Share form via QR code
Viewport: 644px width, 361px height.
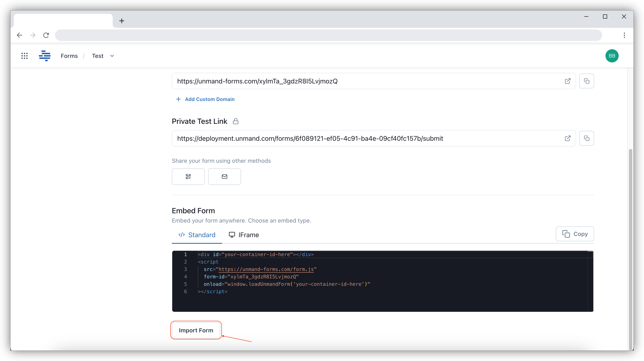(x=188, y=177)
